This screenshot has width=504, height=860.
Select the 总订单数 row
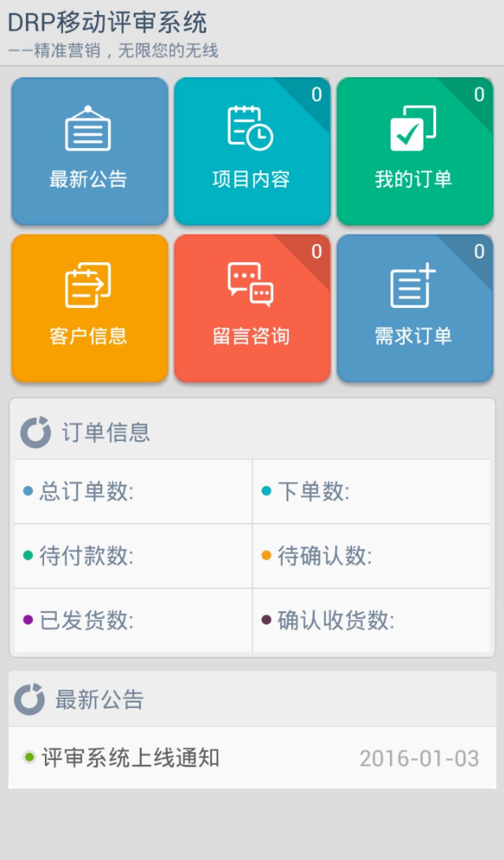[x=133, y=491]
